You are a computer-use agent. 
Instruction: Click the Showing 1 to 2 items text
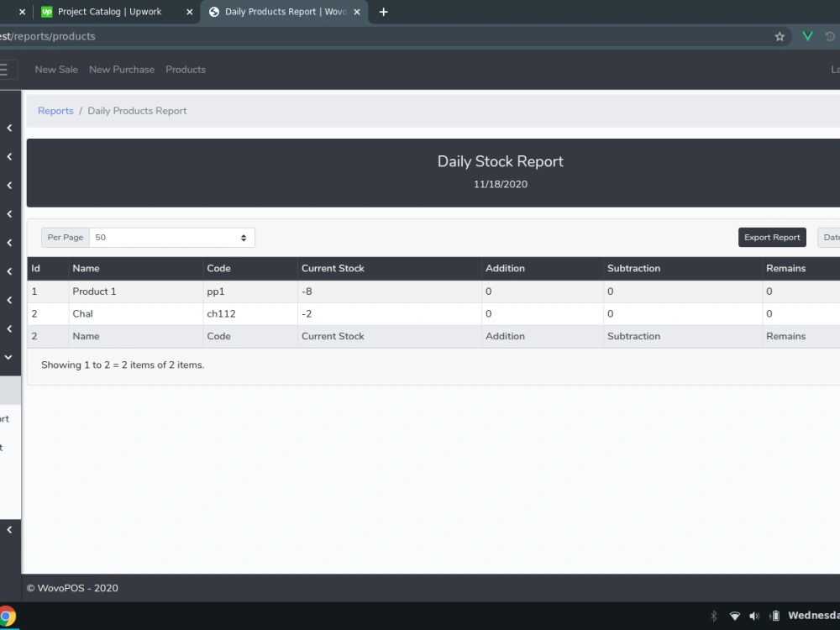(x=123, y=365)
